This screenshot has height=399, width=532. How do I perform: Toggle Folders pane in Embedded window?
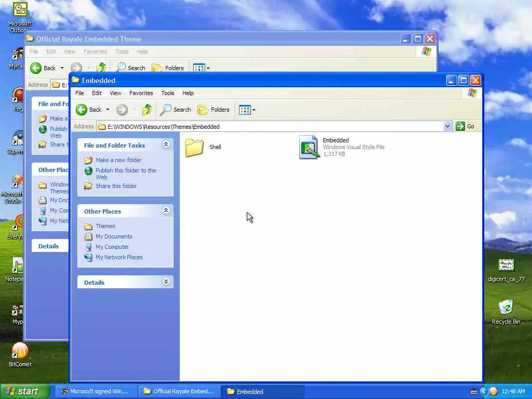click(214, 110)
